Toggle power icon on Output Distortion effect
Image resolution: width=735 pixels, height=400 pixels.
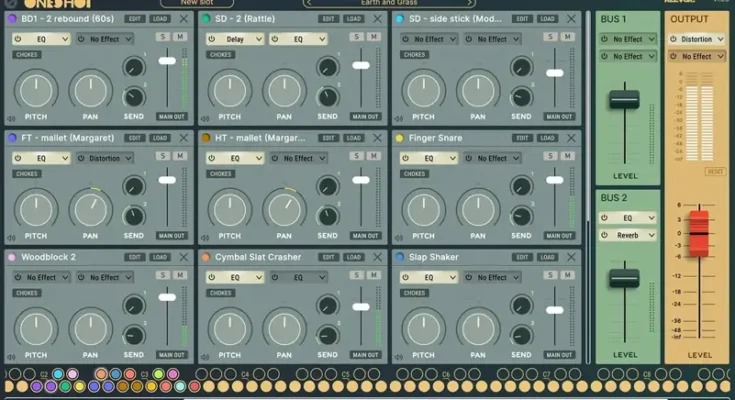(671, 39)
